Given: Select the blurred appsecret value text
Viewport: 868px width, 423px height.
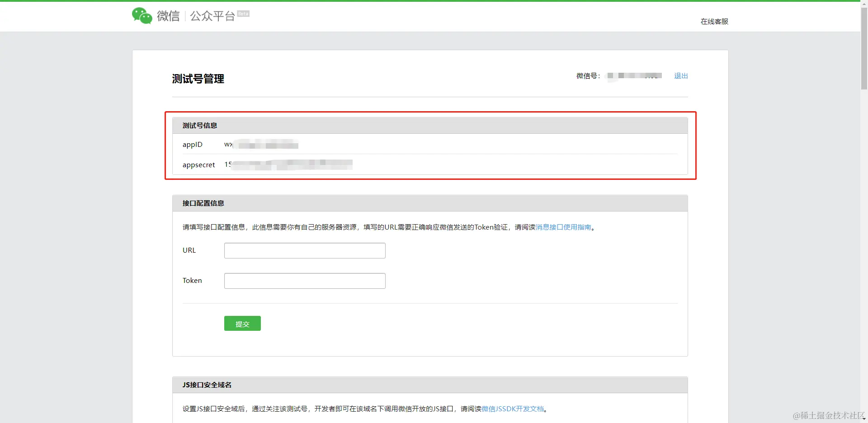Looking at the screenshot, I should [x=289, y=164].
